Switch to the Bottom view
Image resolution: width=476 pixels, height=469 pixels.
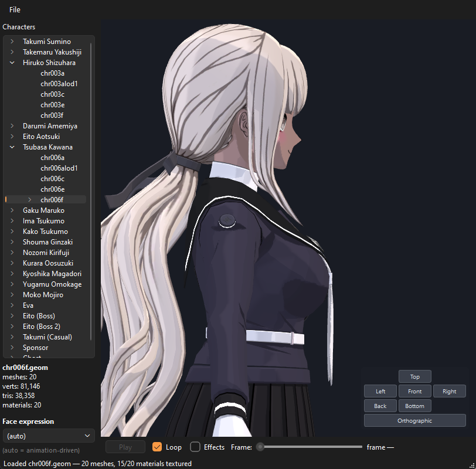pyautogui.click(x=414, y=406)
